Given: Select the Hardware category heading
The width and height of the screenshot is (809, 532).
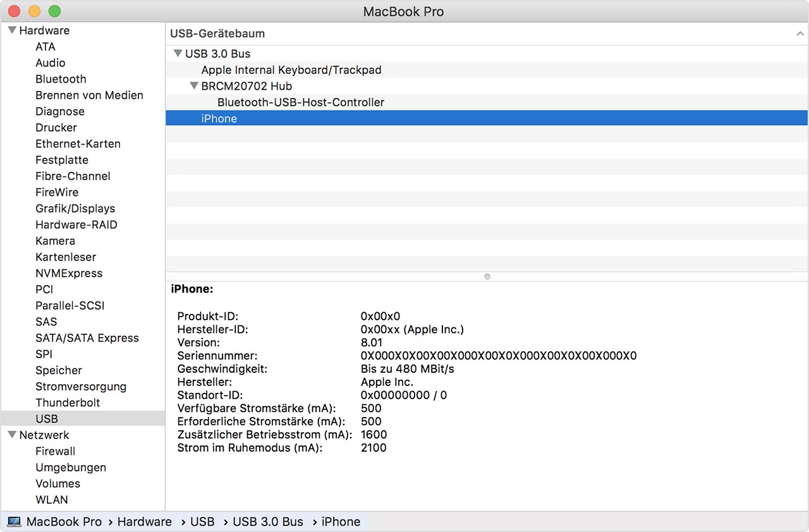Looking at the screenshot, I should [x=44, y=30].
